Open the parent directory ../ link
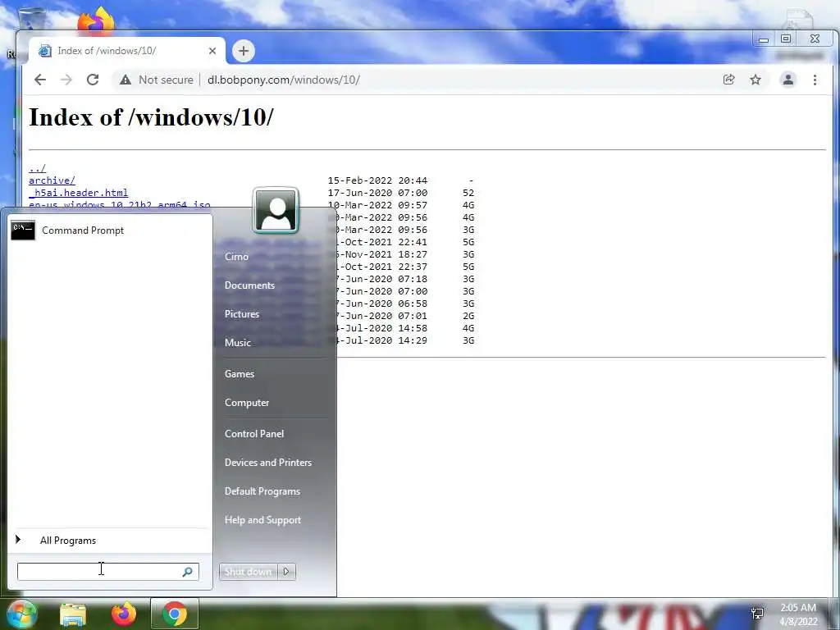This screenshot has width=840, height=630. point(38,168)
